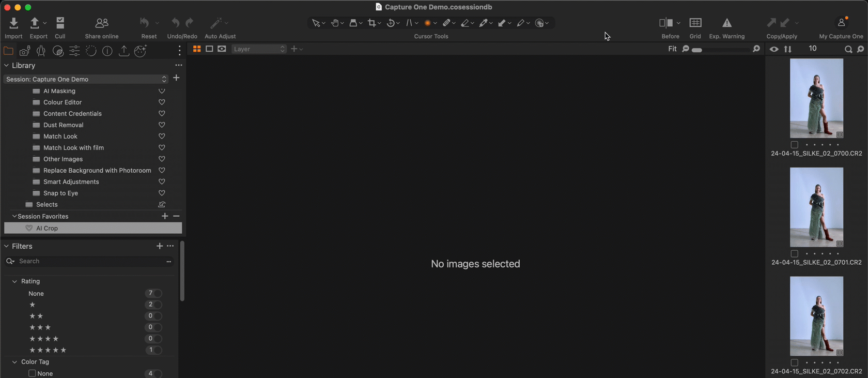Enable the None color tag checkbox
The image size is (868, 378).
coord(32,373)
